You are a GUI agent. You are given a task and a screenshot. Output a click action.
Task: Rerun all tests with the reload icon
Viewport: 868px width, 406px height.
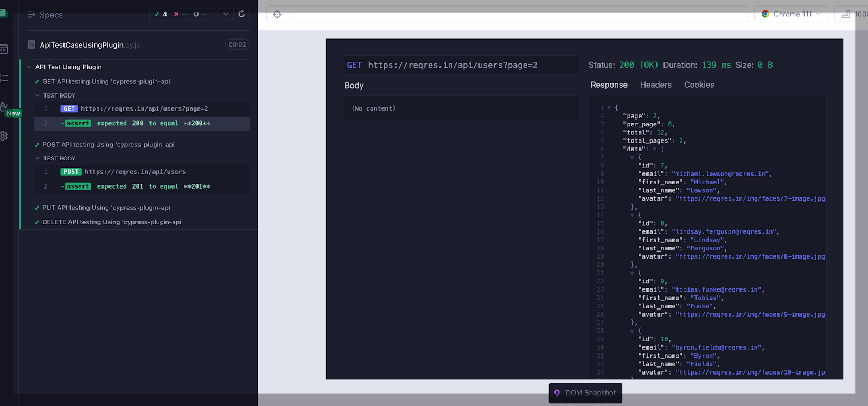(x=241, y=14)
